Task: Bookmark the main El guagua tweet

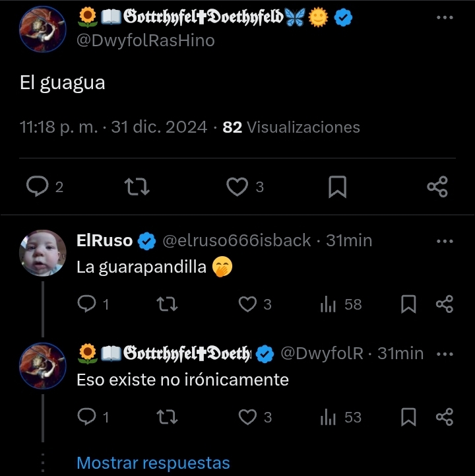Action: click(x=337, y=186)
